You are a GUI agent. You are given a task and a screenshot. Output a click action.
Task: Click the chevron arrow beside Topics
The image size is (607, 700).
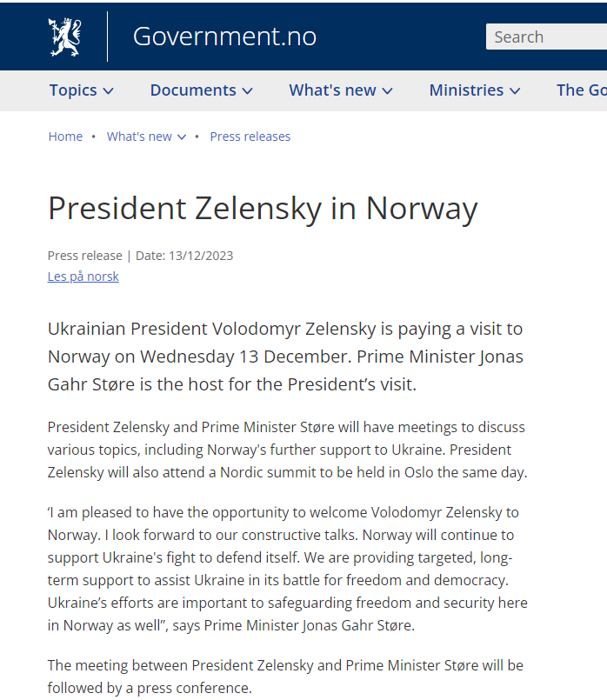109,91
